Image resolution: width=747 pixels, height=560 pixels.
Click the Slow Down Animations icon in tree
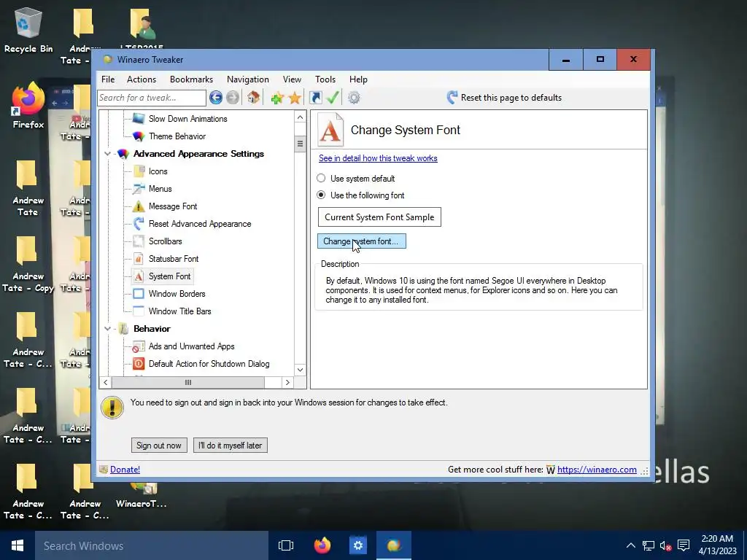point(139,119)
